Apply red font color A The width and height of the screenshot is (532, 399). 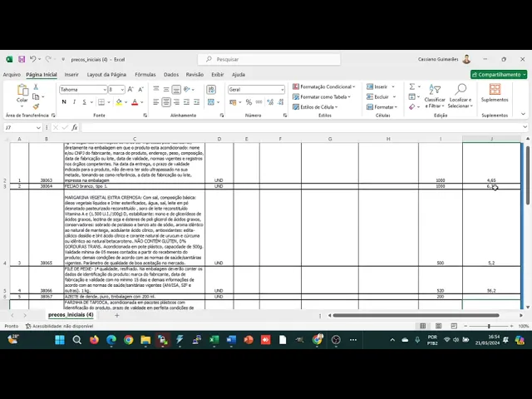tap(135, 102)
